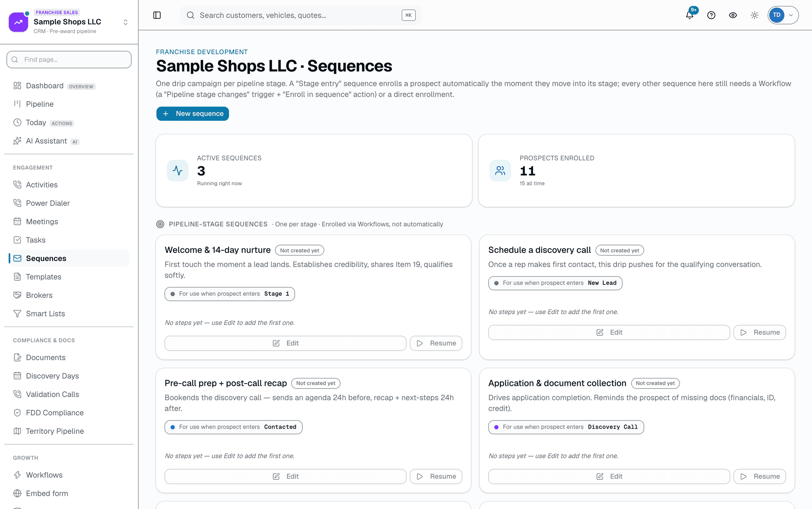Click the Power Dialer icon
Image resolution: width=812 pixels, height=509 pixels.
[17, 203]
